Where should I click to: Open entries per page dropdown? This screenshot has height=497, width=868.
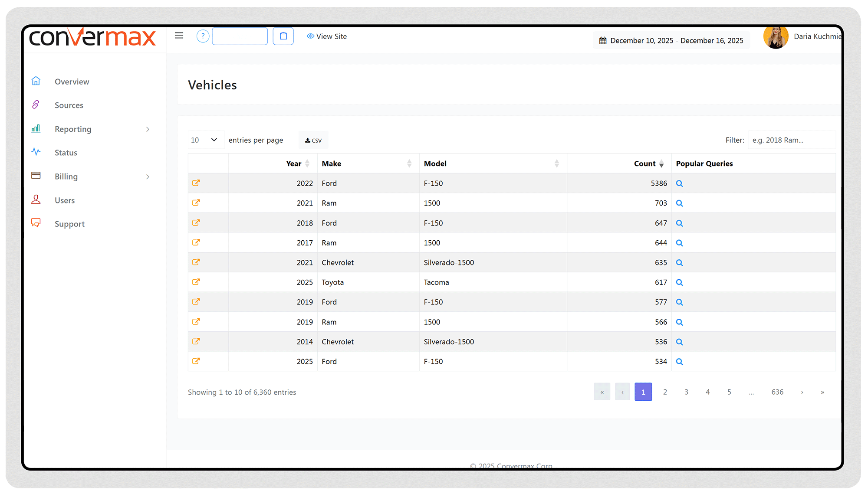205,140
